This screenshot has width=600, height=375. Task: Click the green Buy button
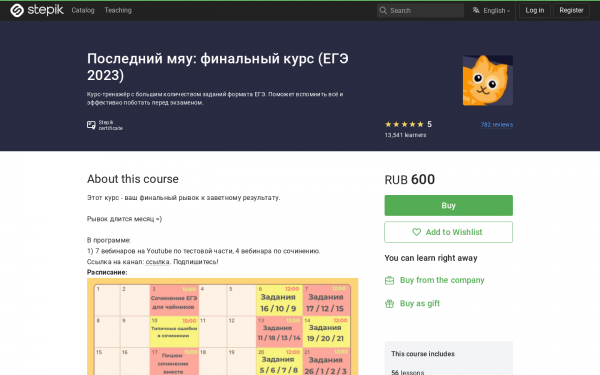coord(448,205)
